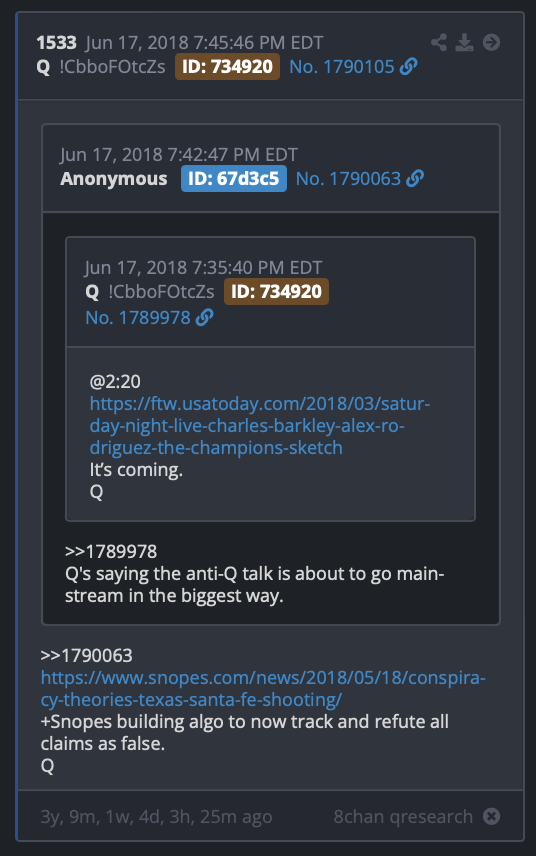
Task: Click chain link icon beside No. 1790063
Action: click(415, 179)
